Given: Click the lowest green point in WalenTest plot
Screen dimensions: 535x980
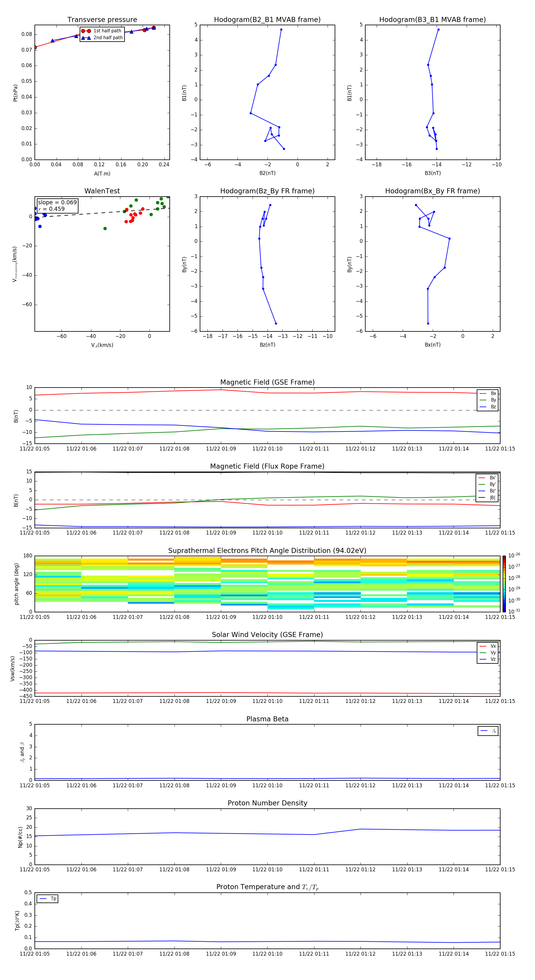Looking at the screenshot, I should click(x=105, y=229).
